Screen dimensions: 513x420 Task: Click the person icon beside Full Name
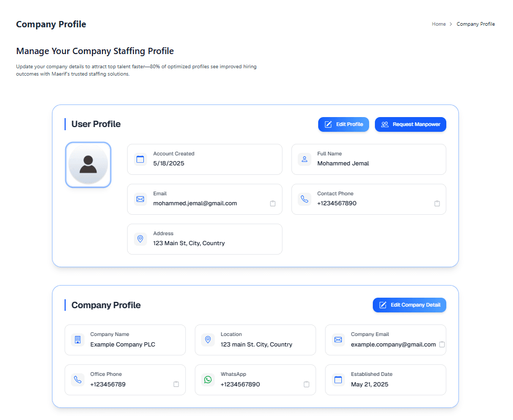pyautogui.click(x=305, y=159)
